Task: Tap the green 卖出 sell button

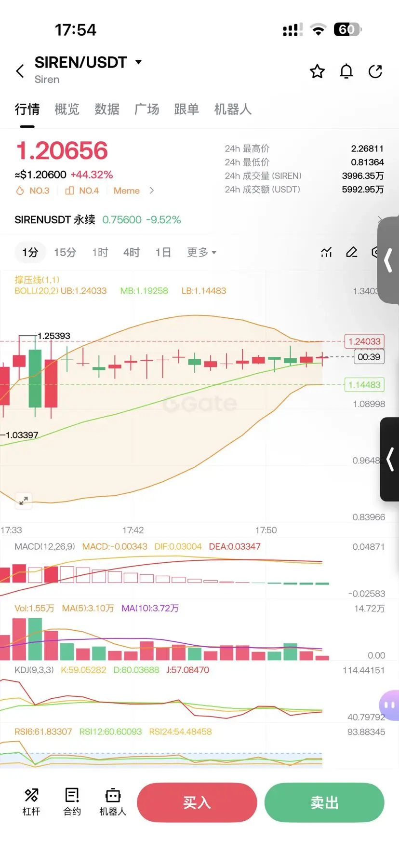Action: [324, 802]
